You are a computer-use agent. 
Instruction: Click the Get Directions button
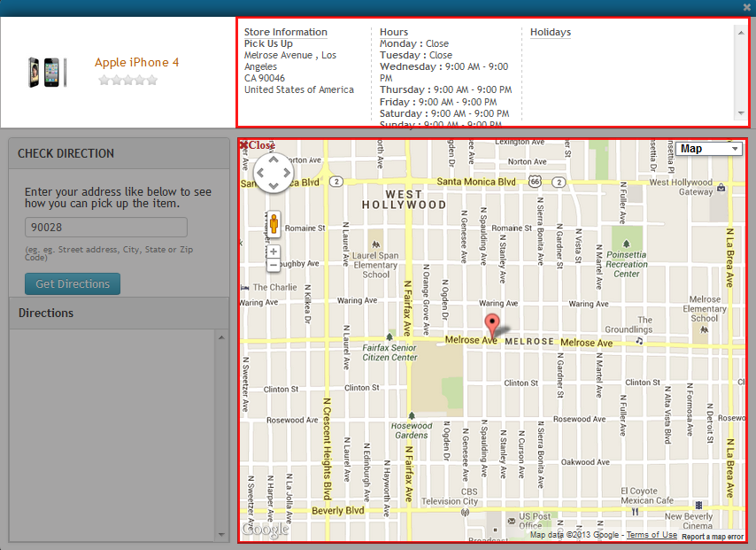pos(73,284)
